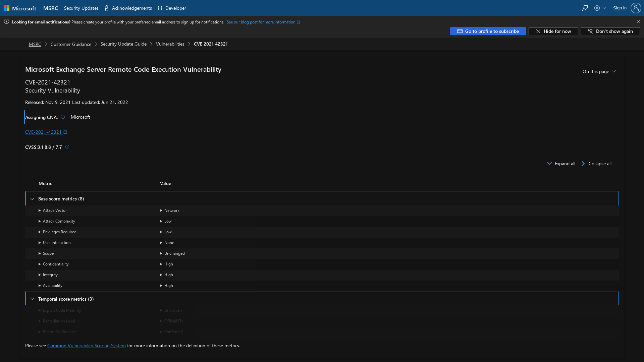Image resolution: width=644 pixels, height=362 pixels.
Task: Select the page title heading text
Action: pyautogui.click(x=123, y=69)
